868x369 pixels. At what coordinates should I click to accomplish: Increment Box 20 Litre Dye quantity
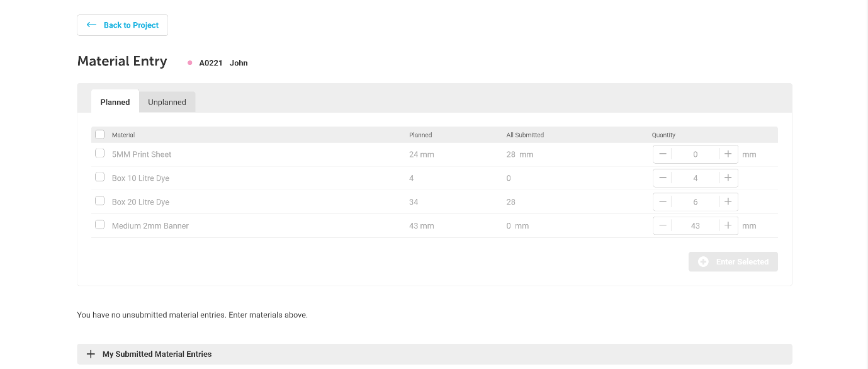pos(728,202)
